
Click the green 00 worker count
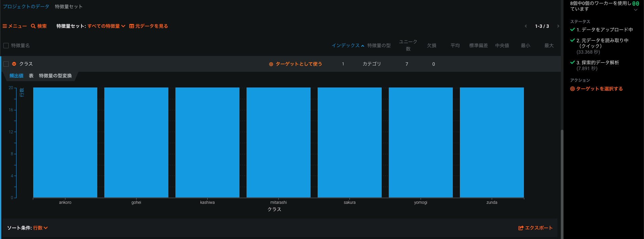tap(636, 4)
